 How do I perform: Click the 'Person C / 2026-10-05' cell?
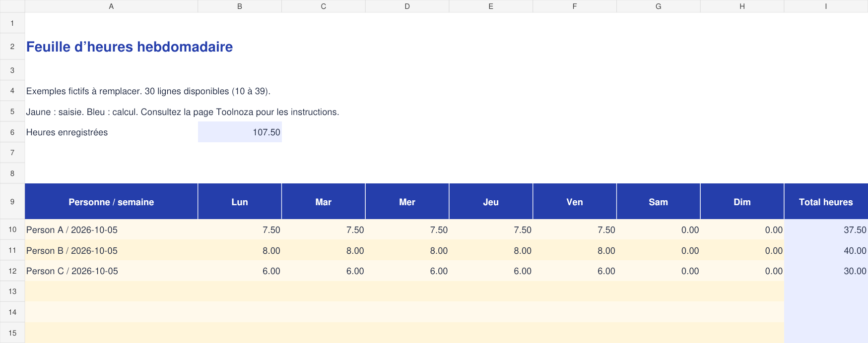point(111,271)
